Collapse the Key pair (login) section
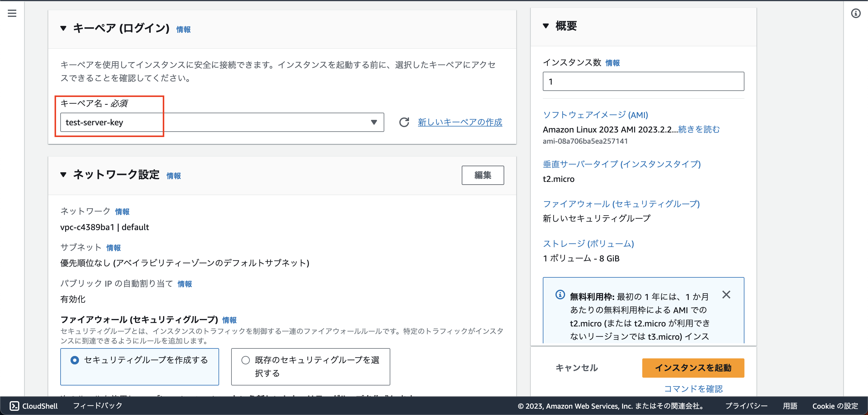 (x=63, y=28)
